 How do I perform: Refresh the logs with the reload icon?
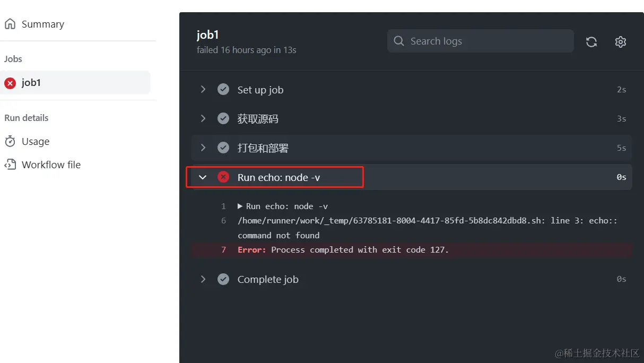point(591,41)
